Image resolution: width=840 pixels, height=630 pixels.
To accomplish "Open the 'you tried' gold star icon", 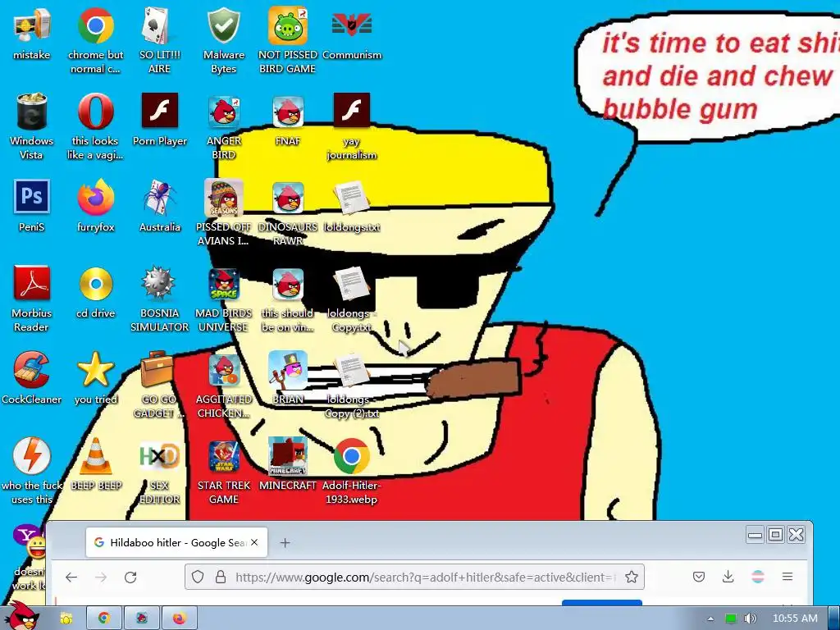I will [95, 370].
